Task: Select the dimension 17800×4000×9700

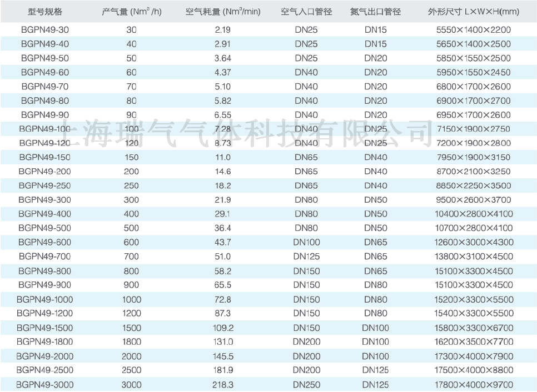Action: point(474,384)
